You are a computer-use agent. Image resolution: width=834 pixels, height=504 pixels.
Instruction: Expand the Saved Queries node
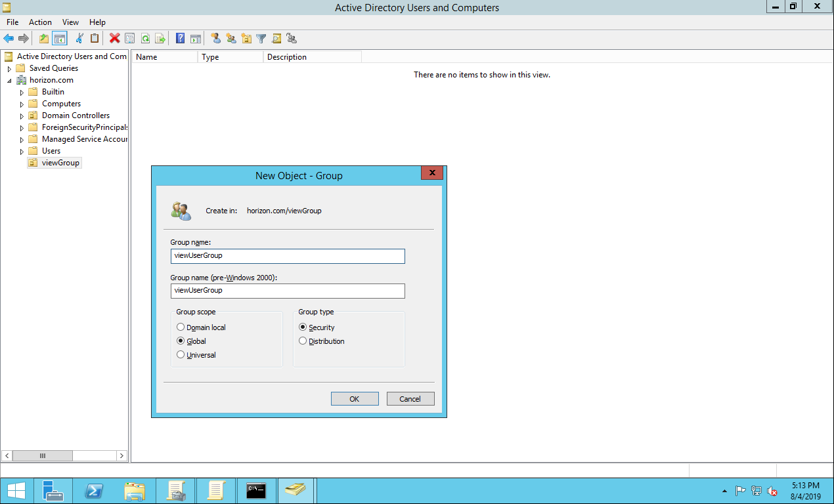pos(9,69)
